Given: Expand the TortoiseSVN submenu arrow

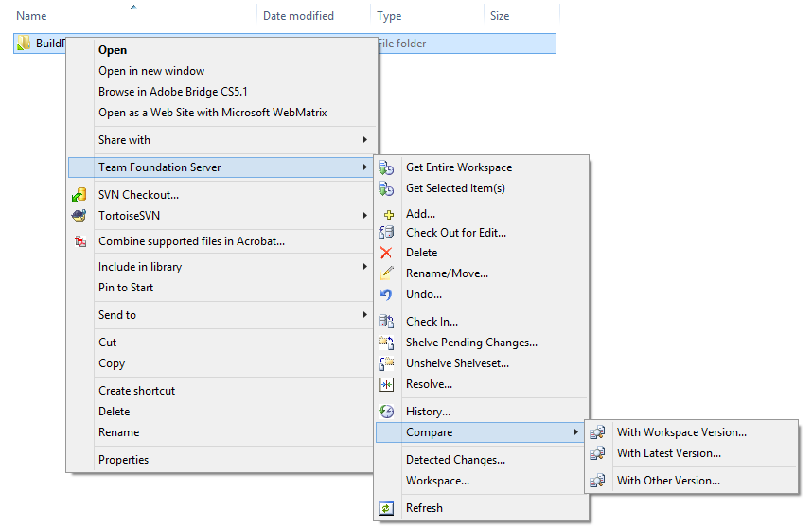Looking at the screenshot, I should (365, 216).
